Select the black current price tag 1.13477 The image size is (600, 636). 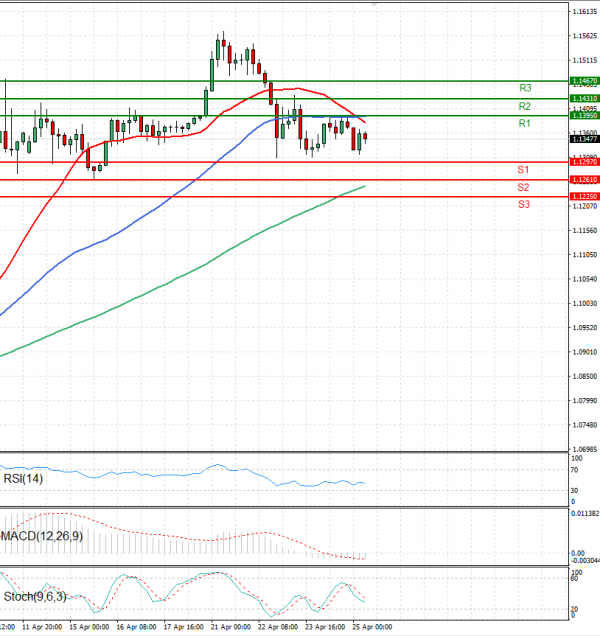tap(584, 139)
